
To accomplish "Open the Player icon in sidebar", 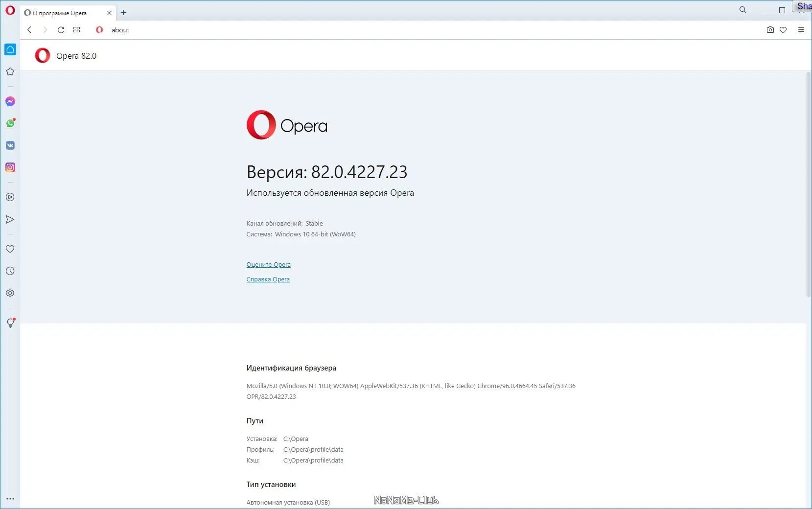I will pos(10,197).
